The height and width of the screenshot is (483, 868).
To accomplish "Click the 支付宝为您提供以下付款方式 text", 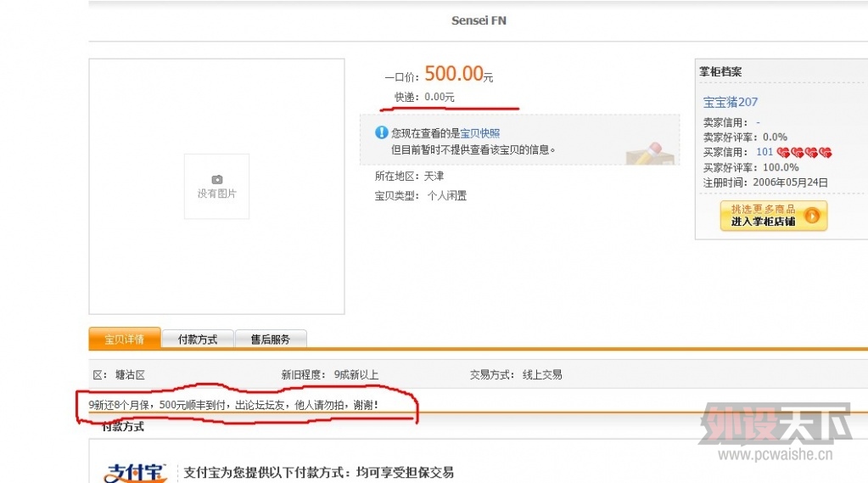I will [x=319, y=473].
